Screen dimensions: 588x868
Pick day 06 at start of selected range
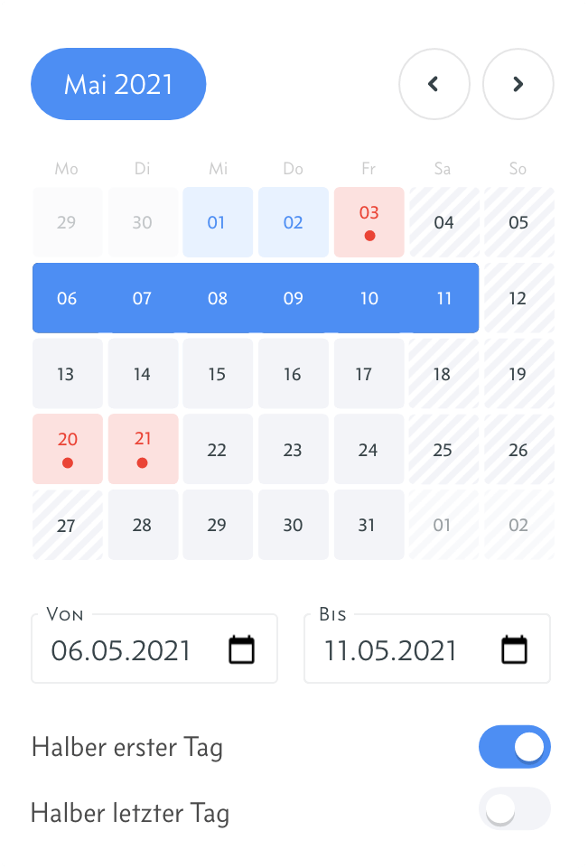pyautogui.click(x=67, y=298)
